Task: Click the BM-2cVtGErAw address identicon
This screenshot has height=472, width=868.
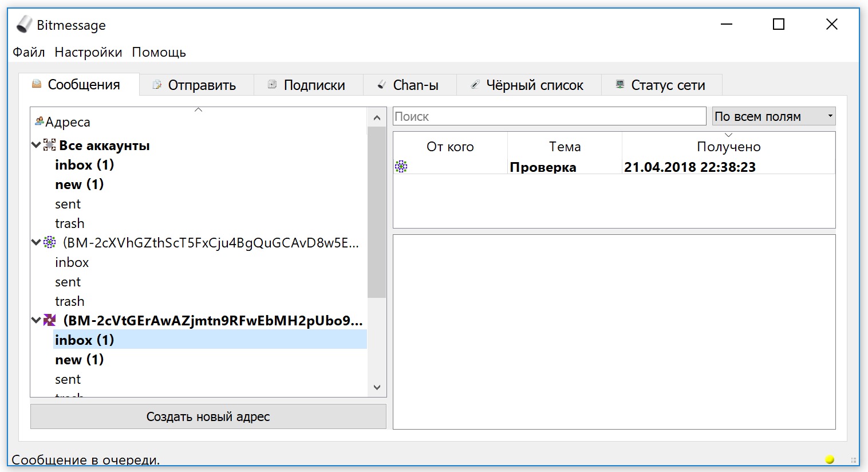Action: click(x=50, y=320)
